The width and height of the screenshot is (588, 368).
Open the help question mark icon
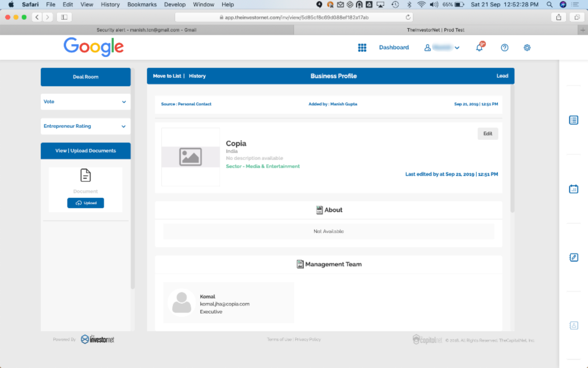(504, 48)
